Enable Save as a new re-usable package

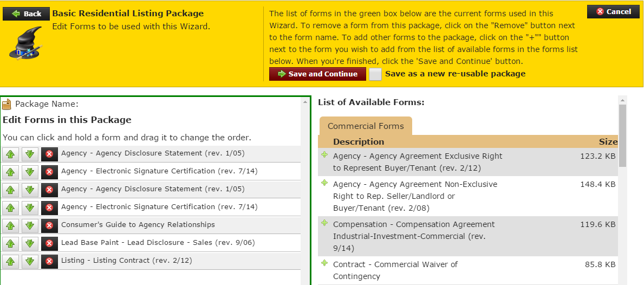pos(375,74)
